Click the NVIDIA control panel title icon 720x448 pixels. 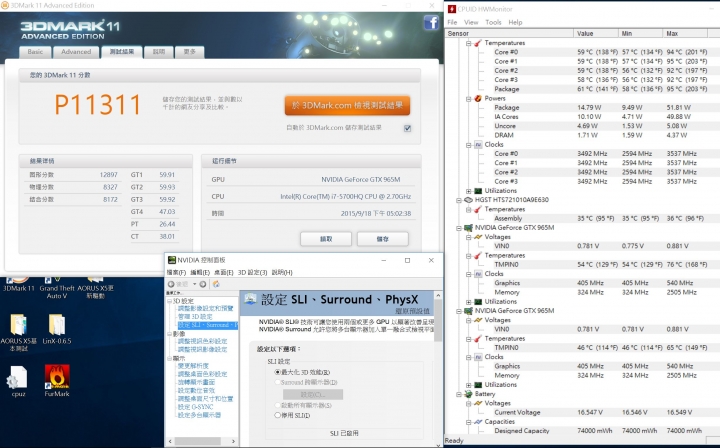pos(172,260)
